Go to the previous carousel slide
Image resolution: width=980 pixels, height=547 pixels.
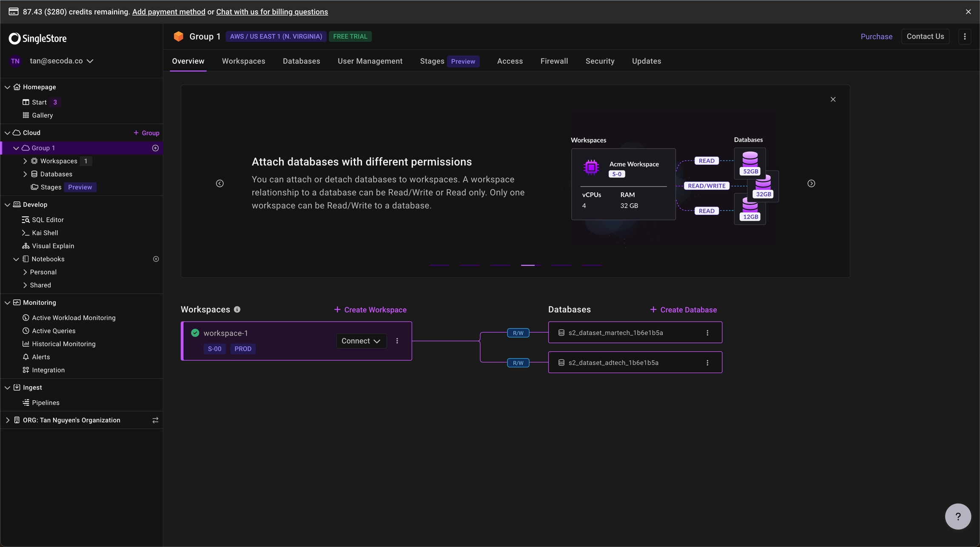[x=220, y=183]
